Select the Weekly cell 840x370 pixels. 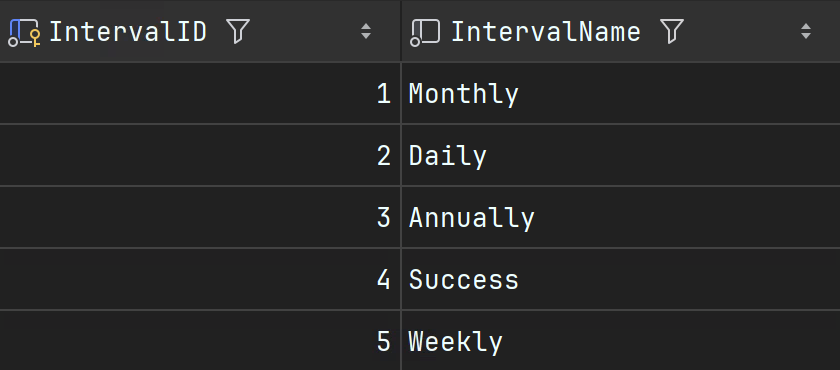tap(621, 341)
